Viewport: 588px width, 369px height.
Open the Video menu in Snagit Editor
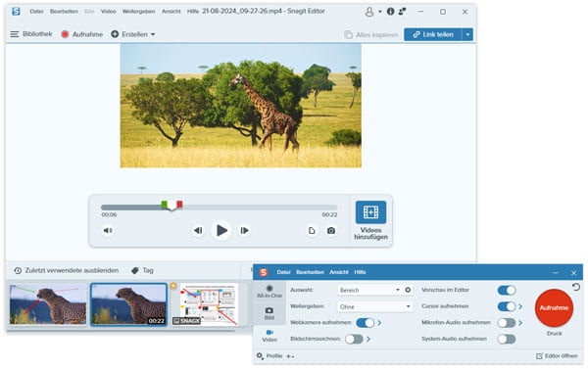[108, 11]
